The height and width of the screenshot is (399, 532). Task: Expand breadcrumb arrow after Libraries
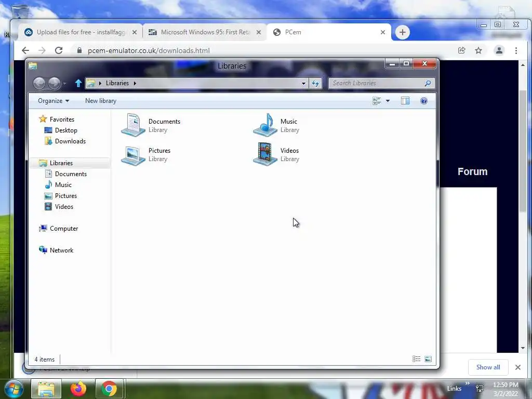(135, 83)
